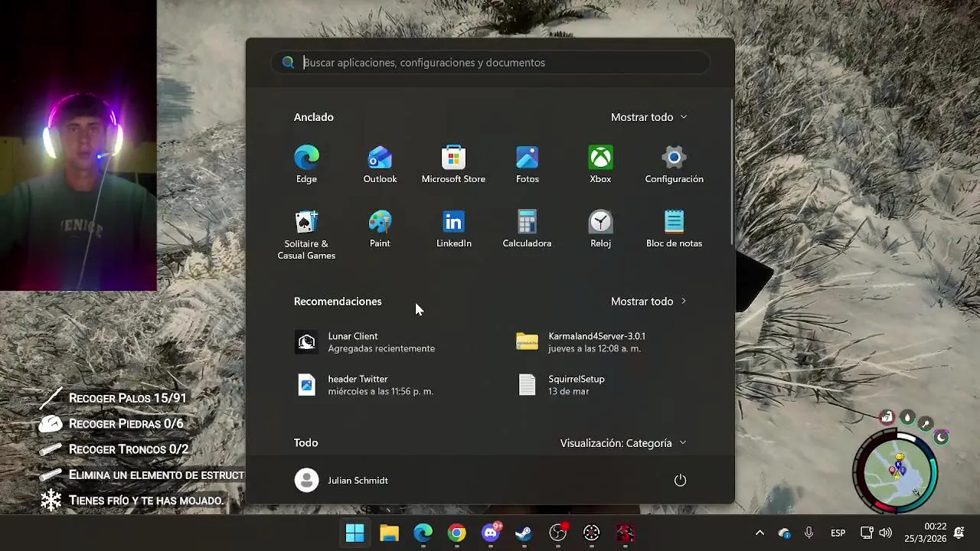980x551 pixels.
Task: Open File Explorer from the taskbar
Action: [x=389, y=533]
